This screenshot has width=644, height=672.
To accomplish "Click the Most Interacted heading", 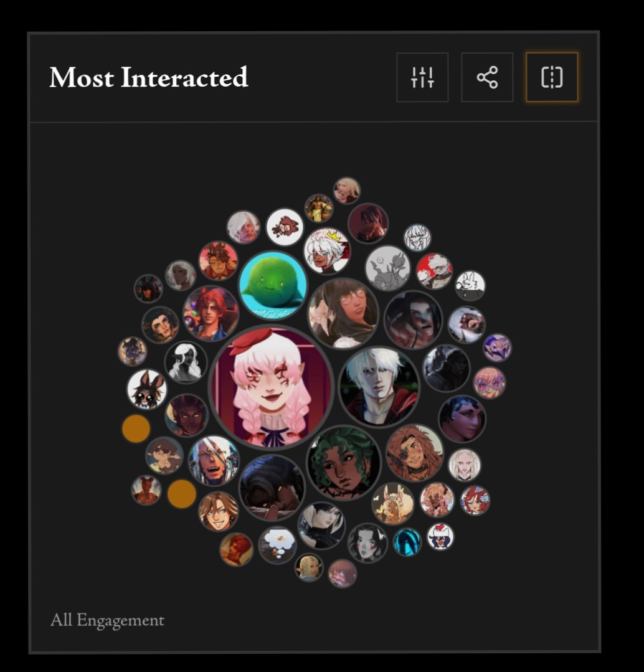I will 149,78.
